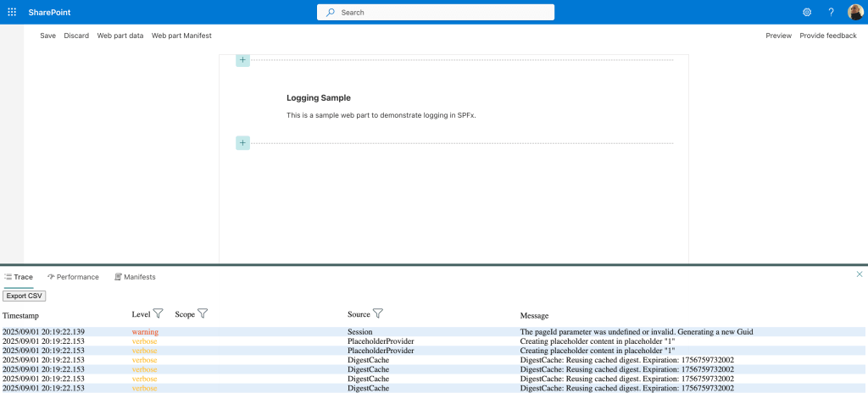The height and width of the screenshot is (393, 868).
Task: Switch to the Performance tab
Action: (x=73, y=277)
